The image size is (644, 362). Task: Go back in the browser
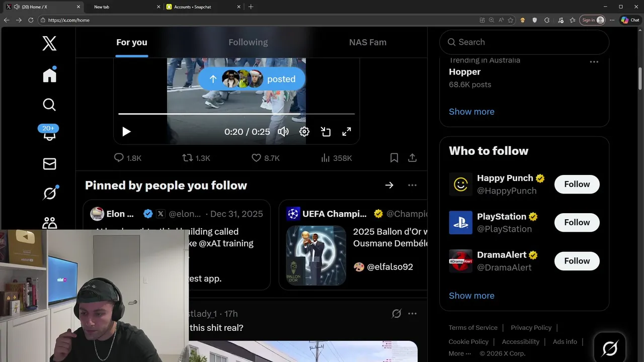pyautogui.click(x=7, y=20)
